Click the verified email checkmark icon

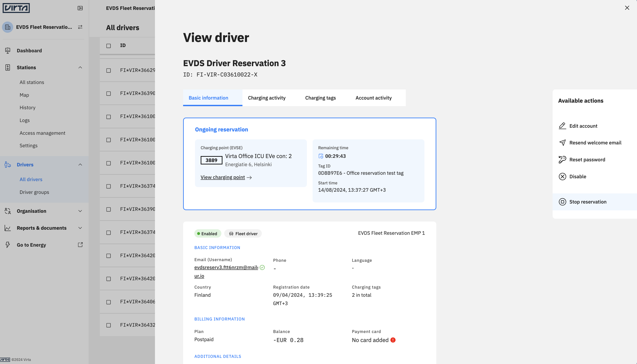262,268
